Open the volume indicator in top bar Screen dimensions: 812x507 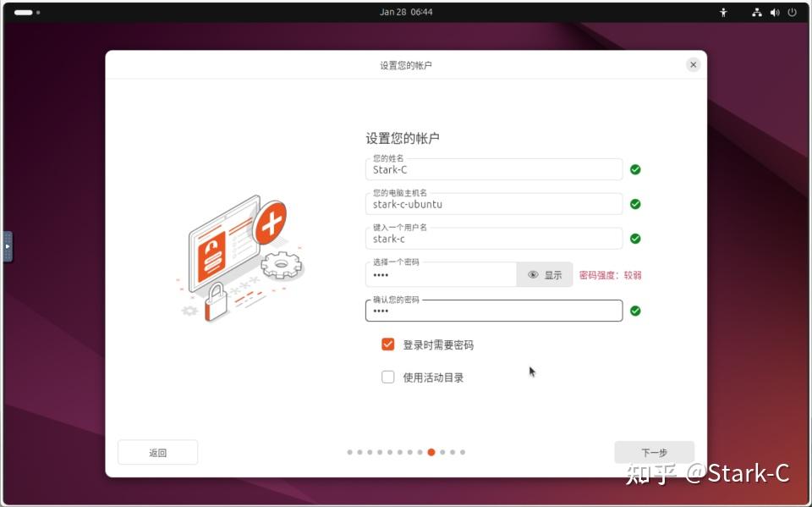point(775,13)
